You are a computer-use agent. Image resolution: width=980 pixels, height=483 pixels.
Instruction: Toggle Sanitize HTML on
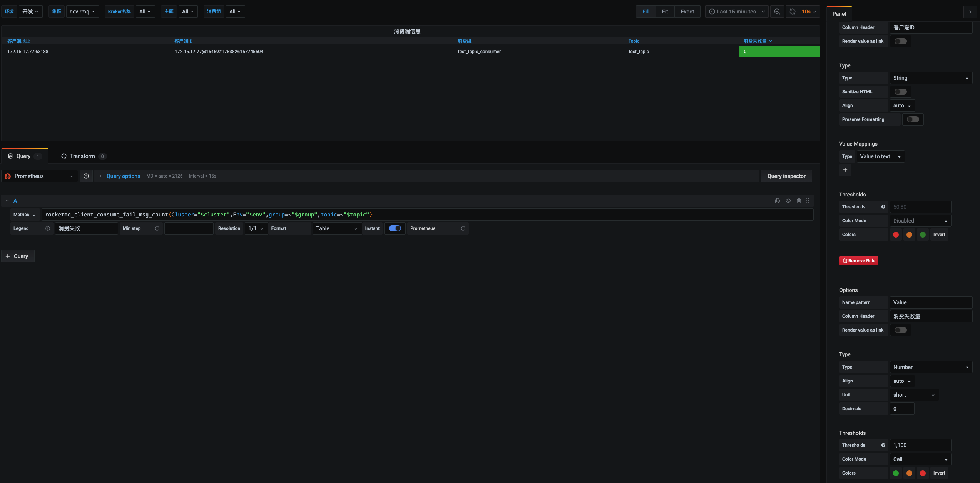point(900,91)
